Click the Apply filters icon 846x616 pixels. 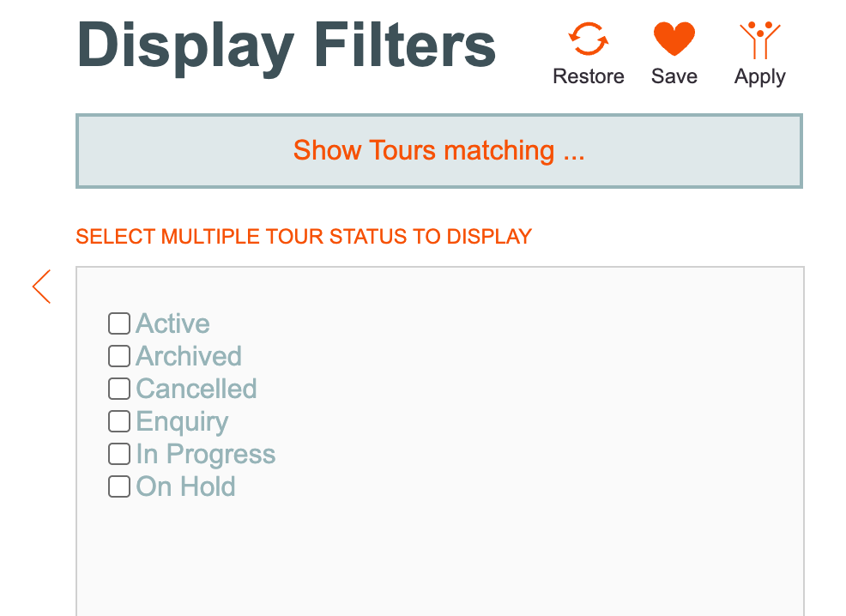[759, 40]
